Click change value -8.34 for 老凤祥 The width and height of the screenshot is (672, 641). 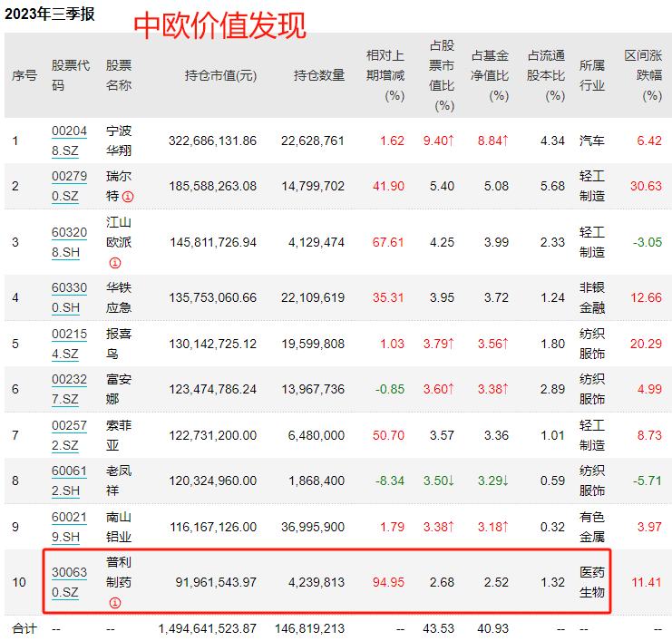390,481
